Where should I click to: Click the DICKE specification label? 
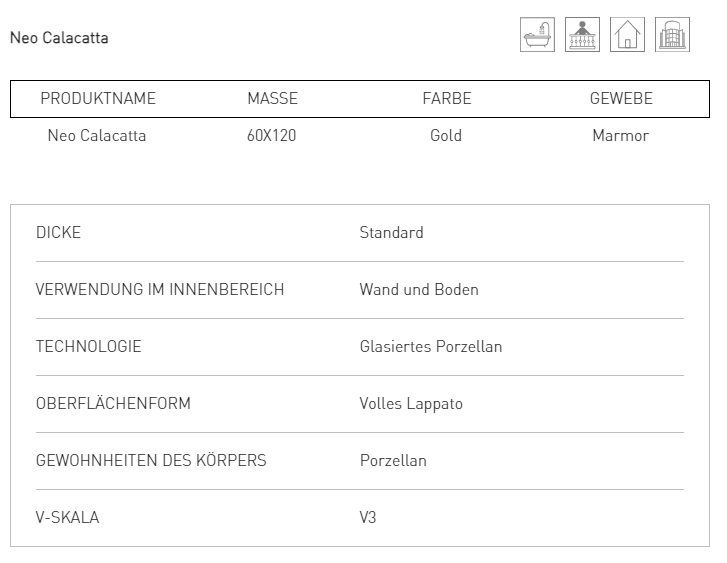[58, 232]
